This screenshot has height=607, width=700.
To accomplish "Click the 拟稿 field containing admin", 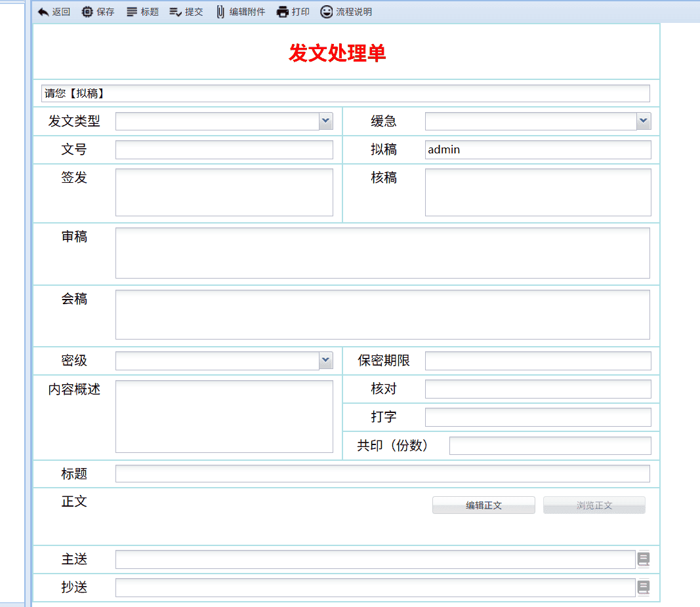I will [x=538, y=150].
